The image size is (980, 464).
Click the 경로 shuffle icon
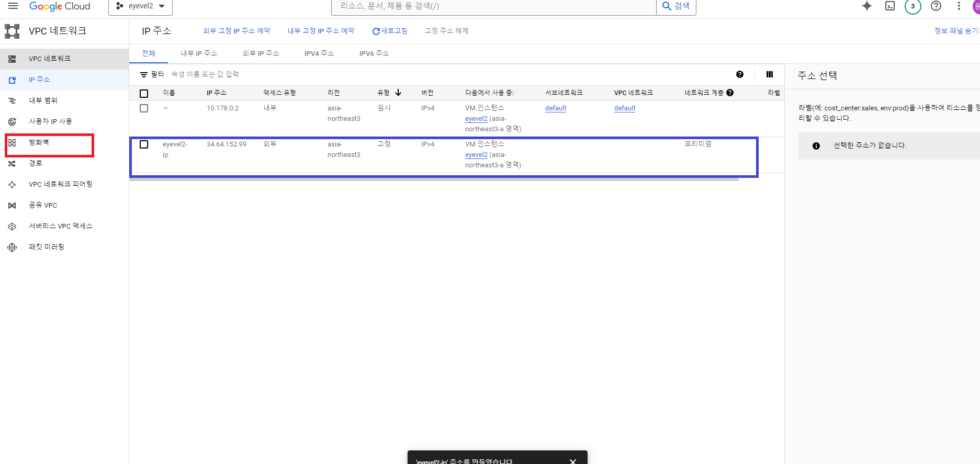click(x=12, y=164)
